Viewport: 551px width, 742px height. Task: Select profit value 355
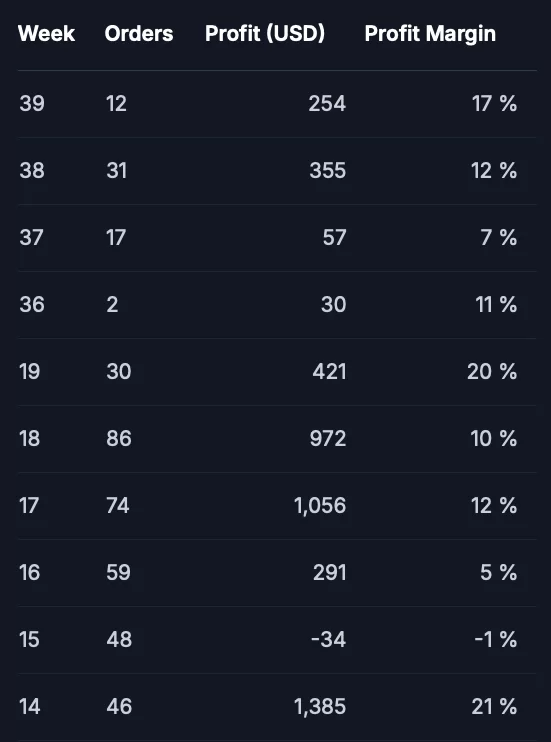click(x=328, y=171)
